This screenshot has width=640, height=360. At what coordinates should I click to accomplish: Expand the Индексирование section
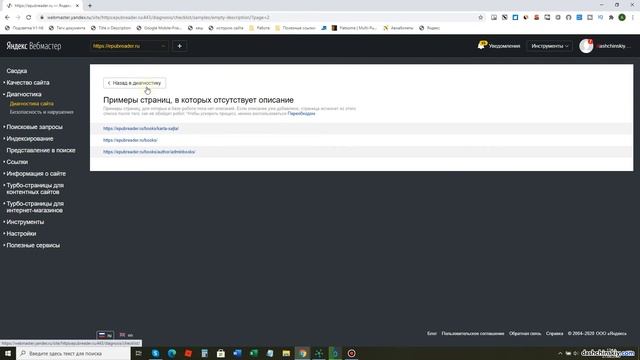(29, 139)
